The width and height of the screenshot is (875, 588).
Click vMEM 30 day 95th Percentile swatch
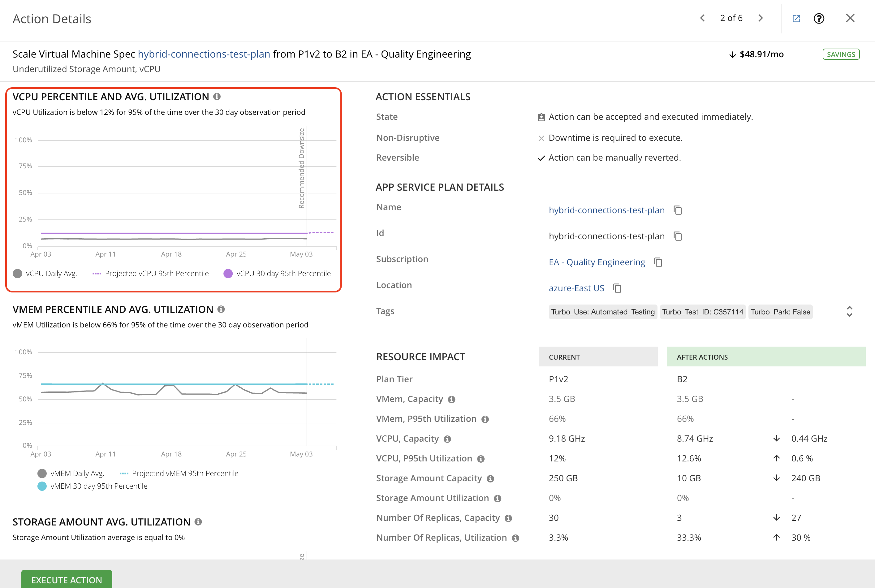[42, 486]
